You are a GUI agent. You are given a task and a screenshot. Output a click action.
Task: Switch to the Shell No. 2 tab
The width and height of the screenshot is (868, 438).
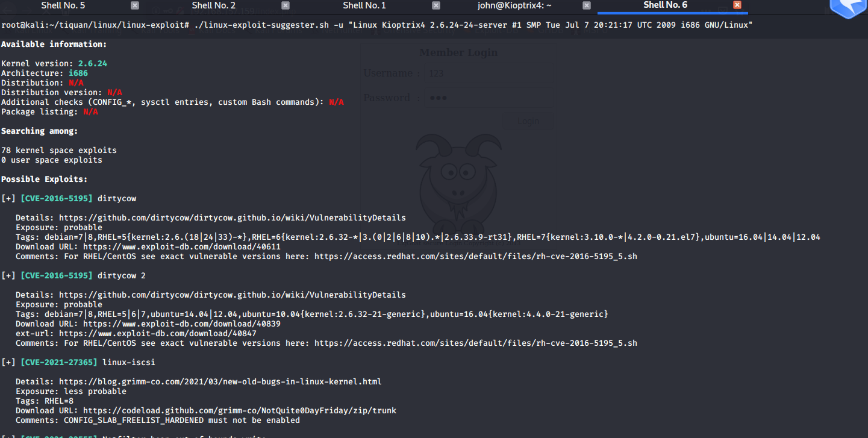coord(213,5)
